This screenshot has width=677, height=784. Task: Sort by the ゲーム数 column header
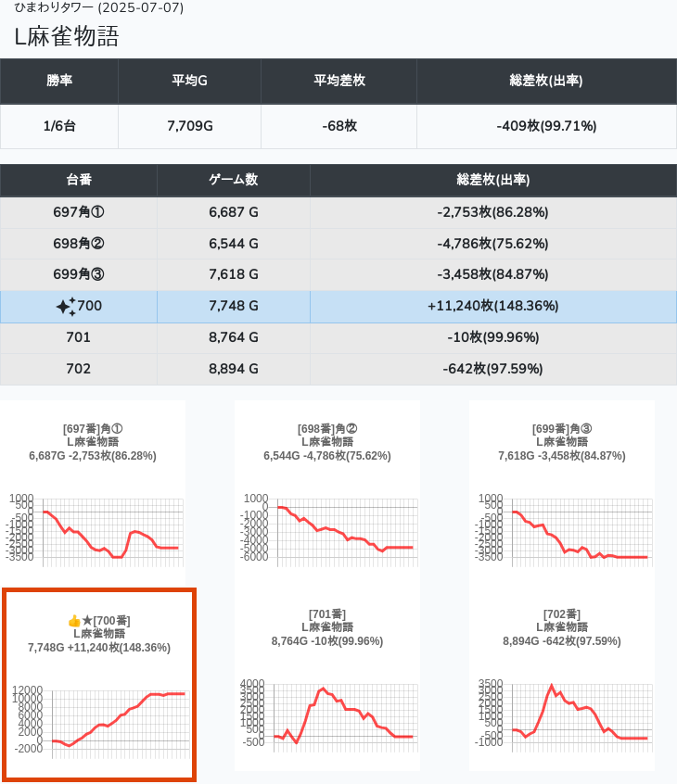(234, 180)
